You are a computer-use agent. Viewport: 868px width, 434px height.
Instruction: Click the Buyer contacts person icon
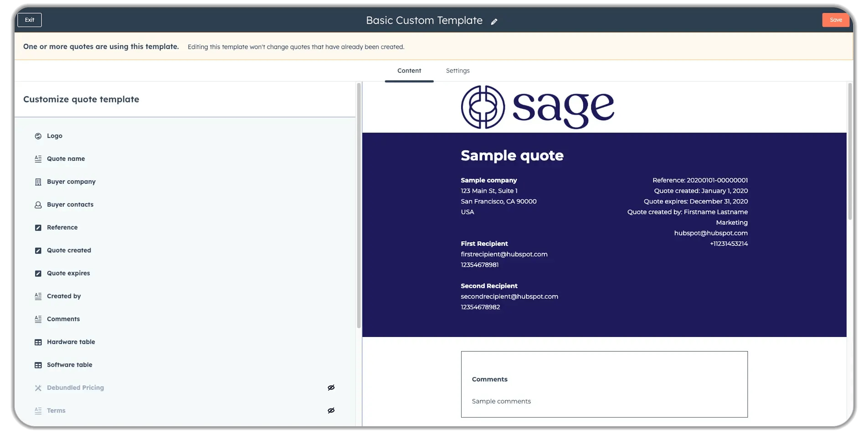click(38, 204)
